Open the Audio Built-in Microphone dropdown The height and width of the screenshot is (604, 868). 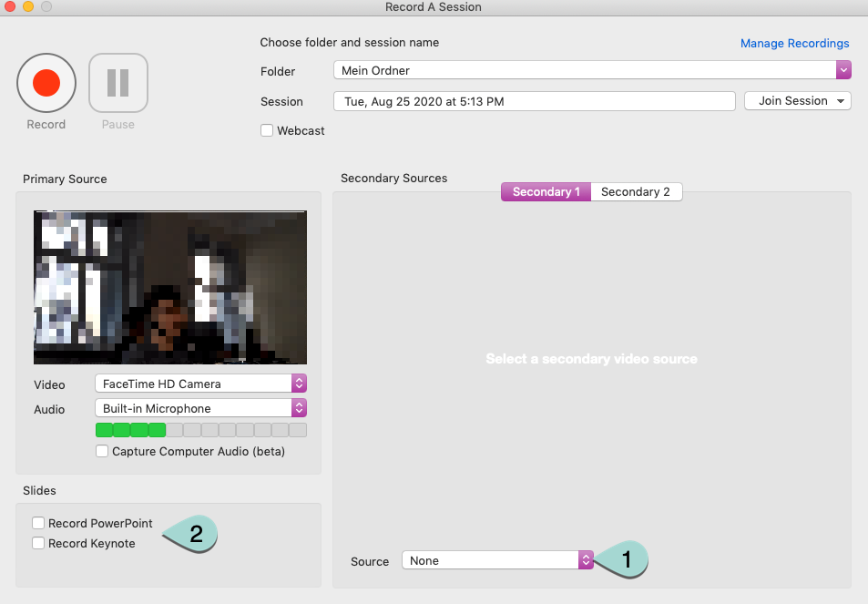click(200, 408)
